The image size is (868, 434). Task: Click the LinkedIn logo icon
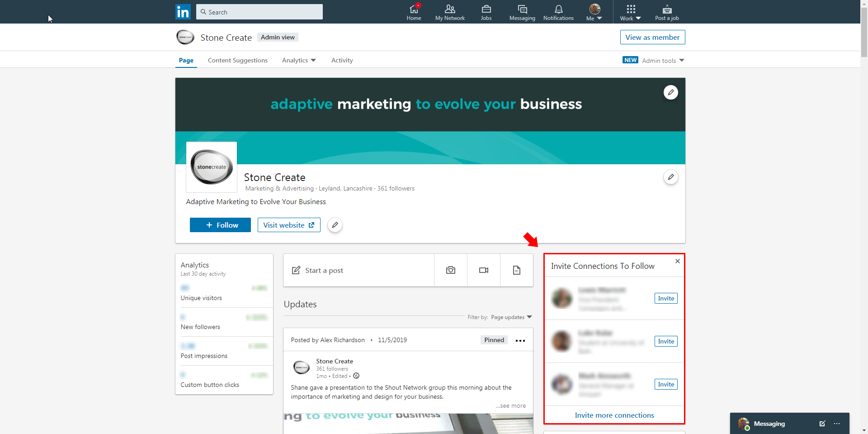[x=183, y=12]
